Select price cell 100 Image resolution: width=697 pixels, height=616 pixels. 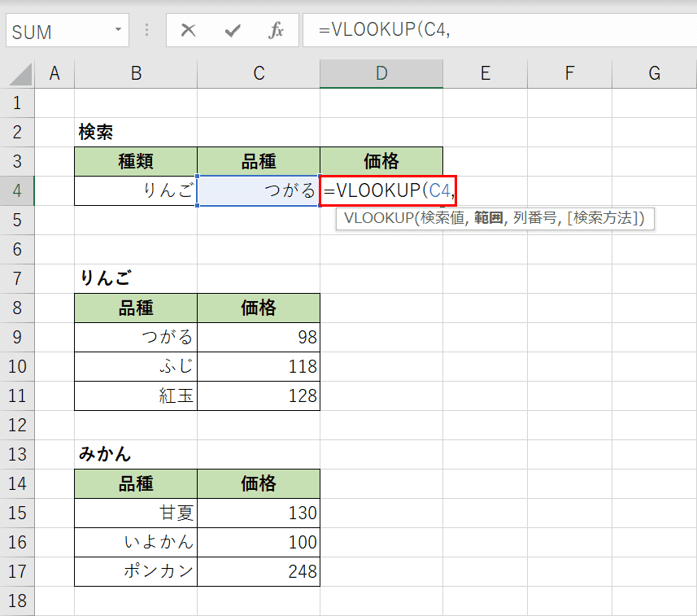259,542
